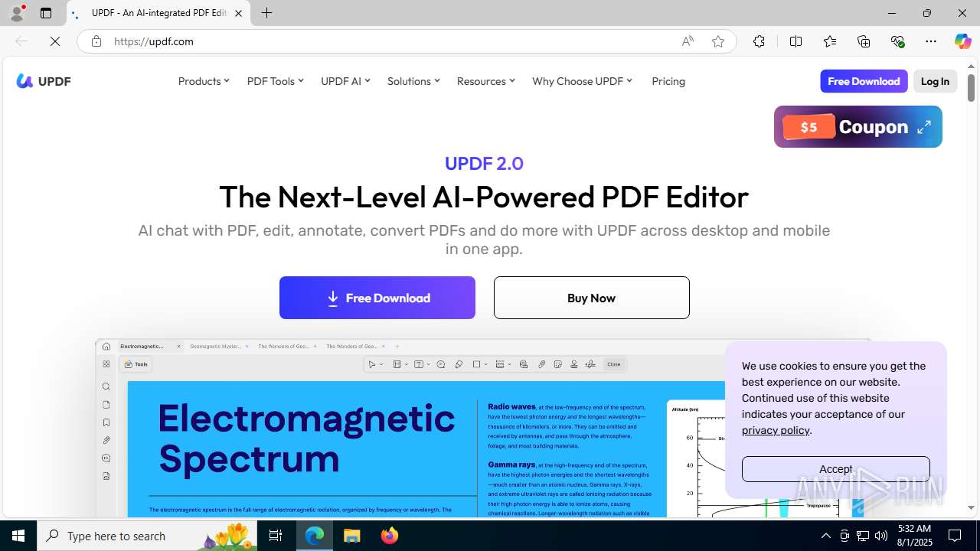
Task: Expand the Resources menu
Action: click(486, 81)
